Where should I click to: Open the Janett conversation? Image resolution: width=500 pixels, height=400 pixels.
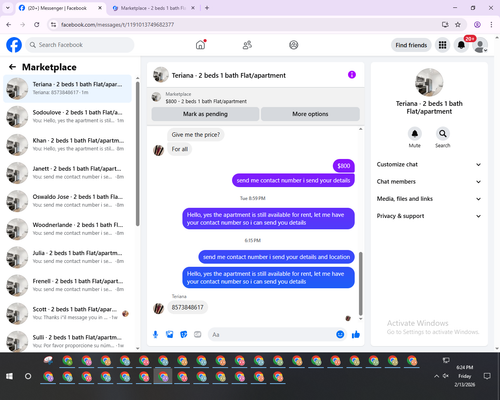click(x=67, y=173)
